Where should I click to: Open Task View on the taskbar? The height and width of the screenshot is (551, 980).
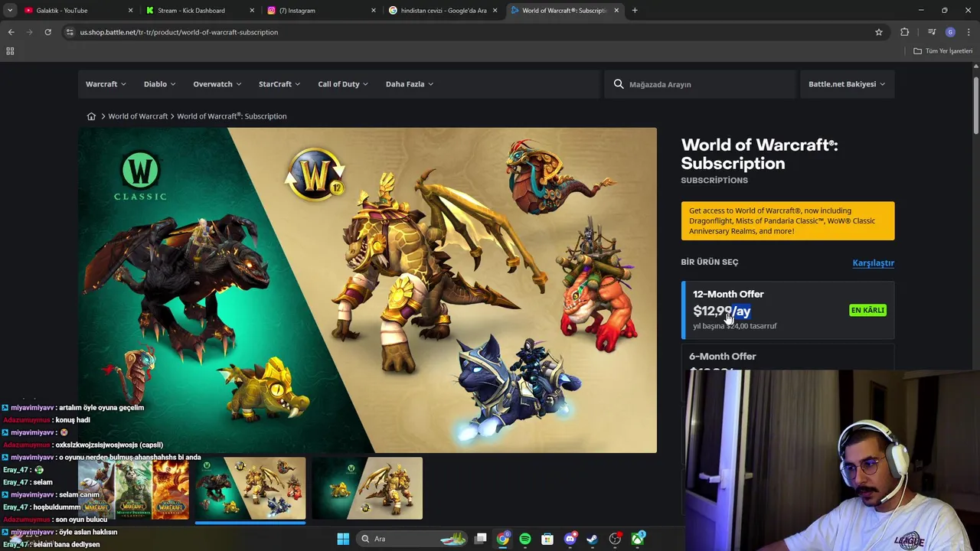(480, 539)
